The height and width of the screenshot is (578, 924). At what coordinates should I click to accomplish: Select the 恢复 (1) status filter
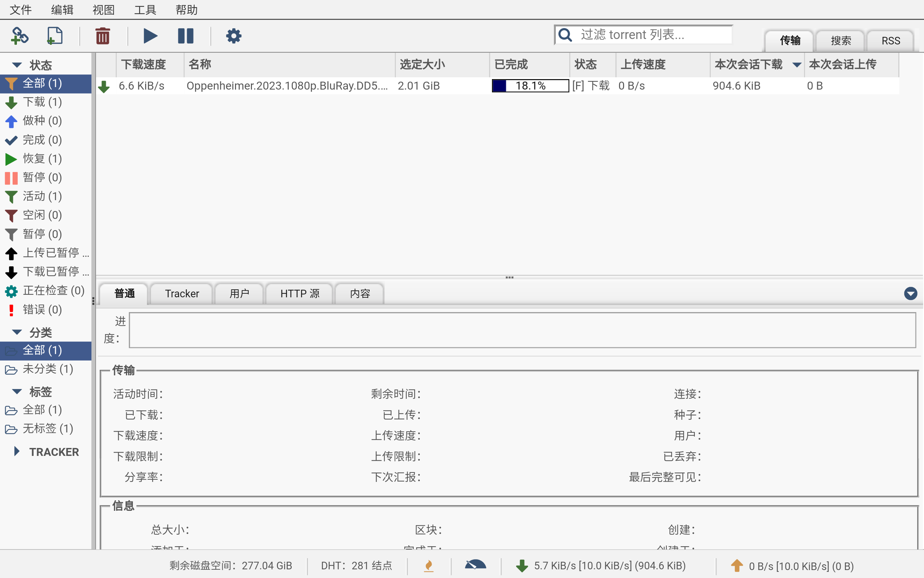tap(46, 159)
